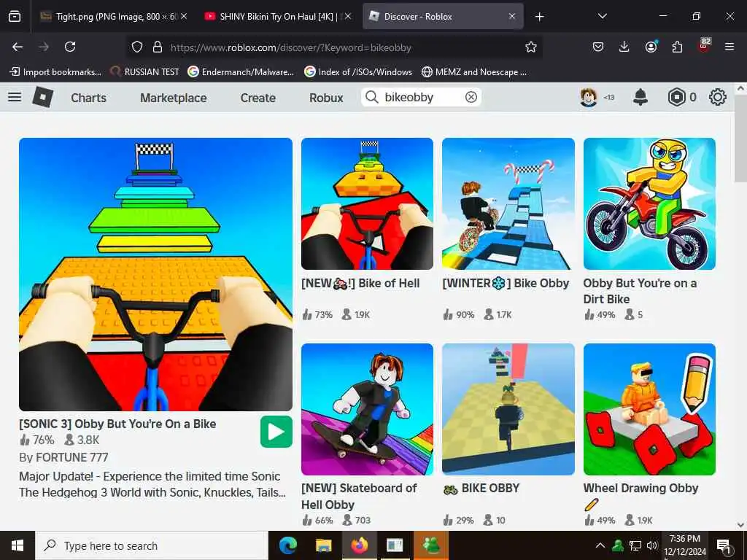Open WINTER Bike Obby thumbnail

click(508, 204)
